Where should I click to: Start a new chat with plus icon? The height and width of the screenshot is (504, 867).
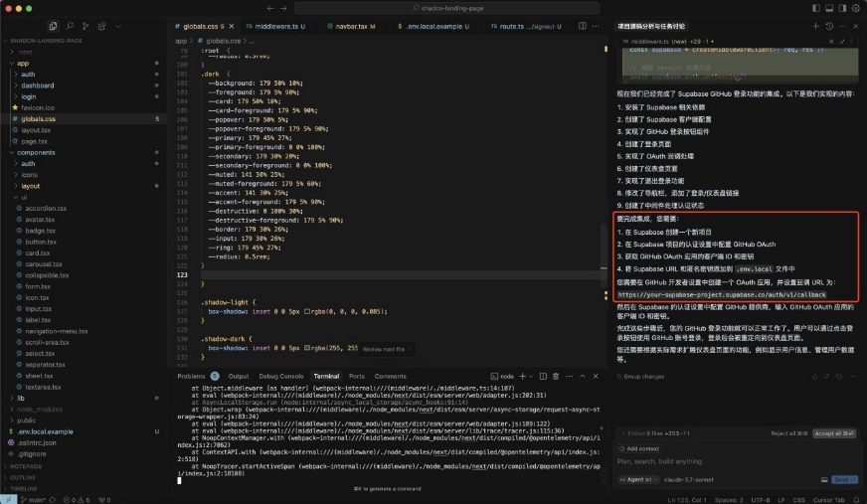point(815,26)
